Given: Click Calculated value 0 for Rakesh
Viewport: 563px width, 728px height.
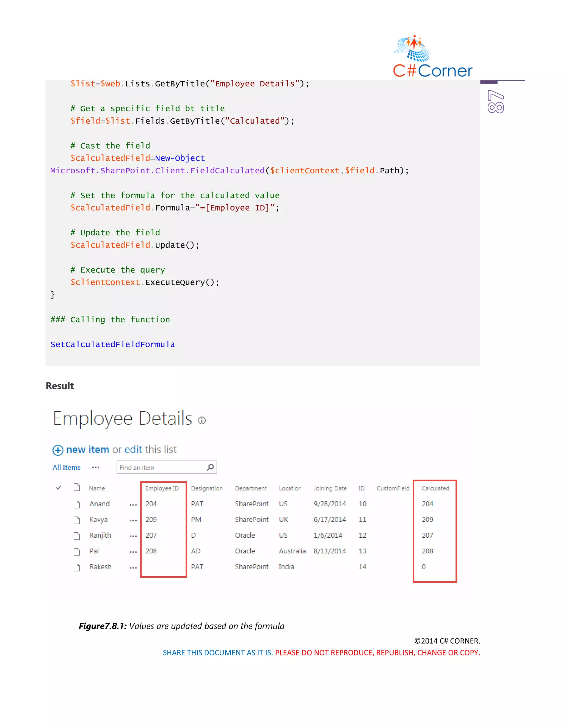Looking at the screenshot, I should coord(424,567).
